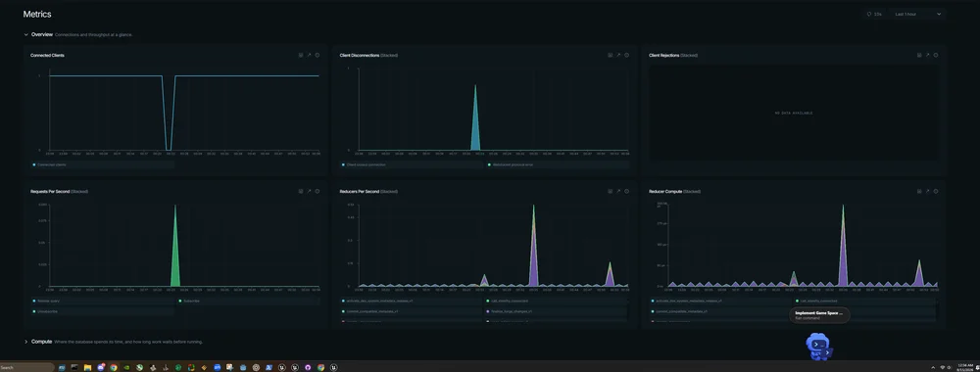Click the blue robot assistant mascot
980x372 pixels.
tap(819, 347)
